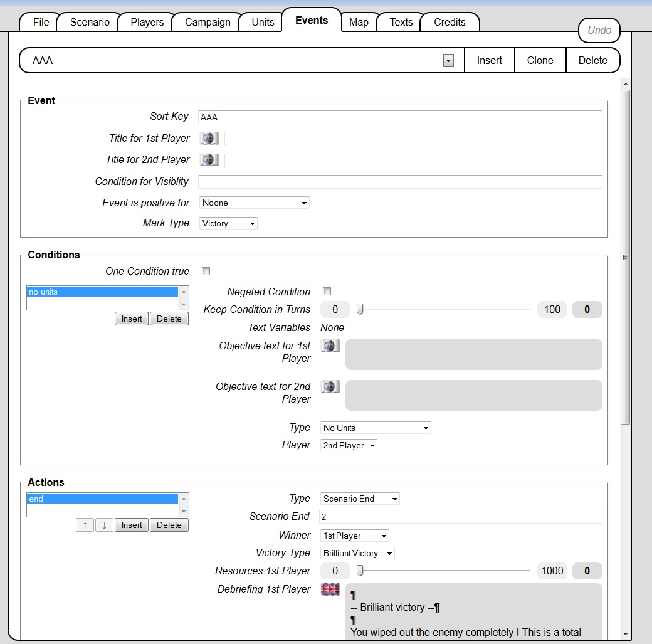This screenshot has height=644, width=652.
Task: Click the Scenario End value field
Action: tap(461, 517)
